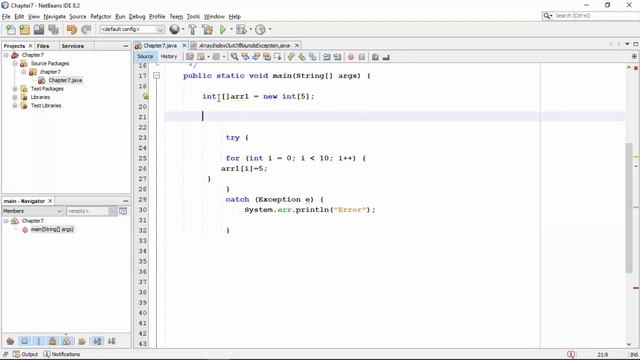Click the Stop Macro Recording icon
This screenshot has height=360, width=640.
pos(362,57)
